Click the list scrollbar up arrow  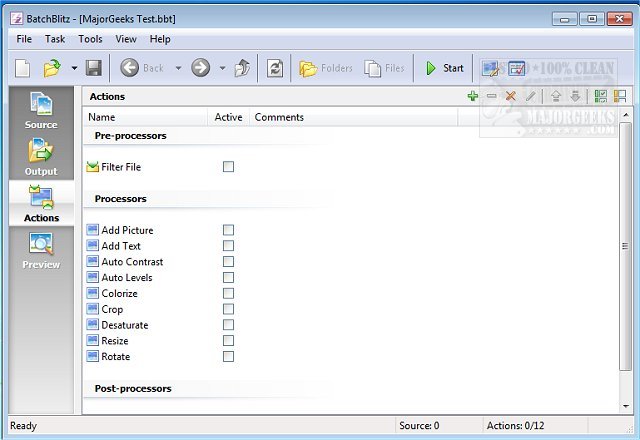626,116
